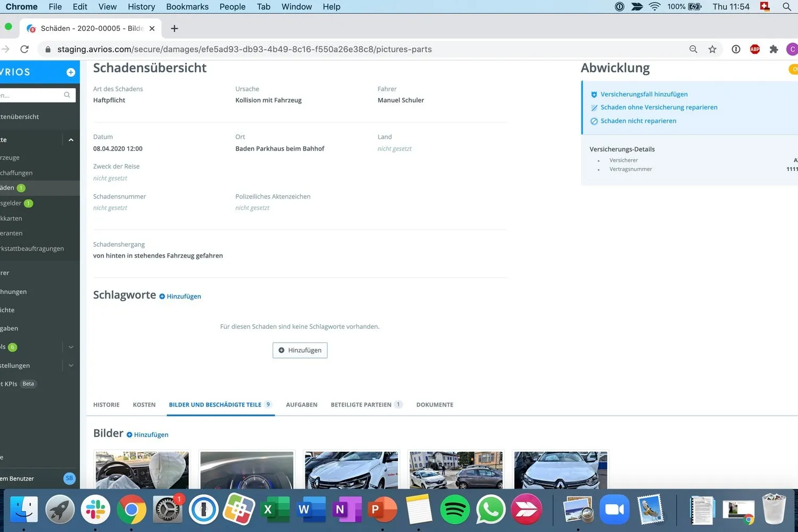
Task: Open the dashboard instrument picture thumbnail
Action: tap(247, 470)
